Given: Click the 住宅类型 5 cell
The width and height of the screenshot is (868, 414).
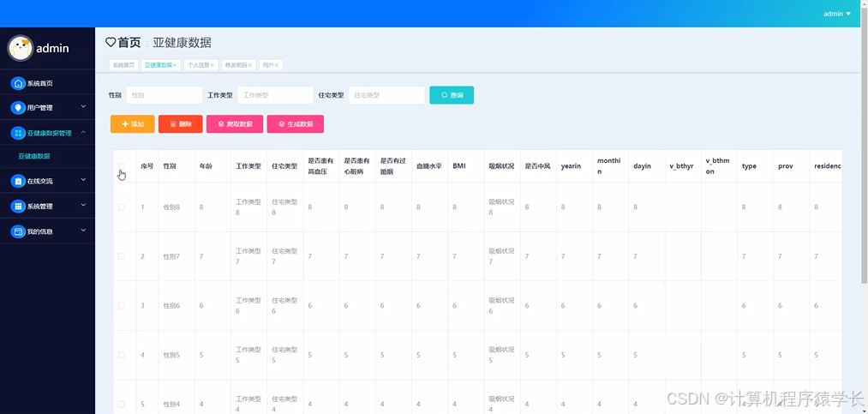Looking at the screenshot, I should pyautogui.click(x=284, y=355).
